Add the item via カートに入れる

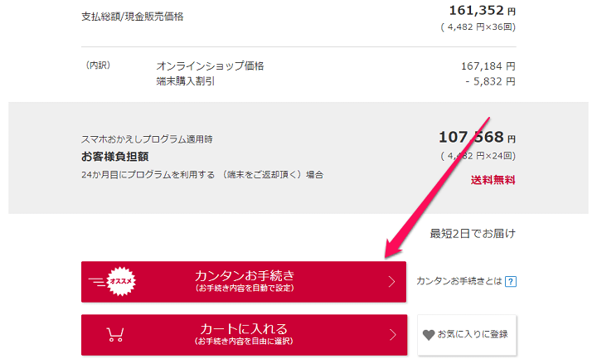pos(244,335)
